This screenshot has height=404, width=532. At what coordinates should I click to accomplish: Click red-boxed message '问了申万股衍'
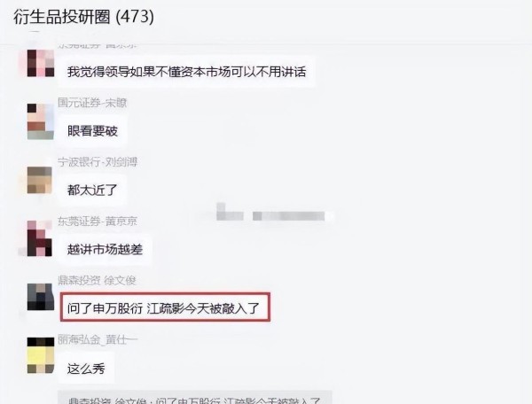click(165, 307)
